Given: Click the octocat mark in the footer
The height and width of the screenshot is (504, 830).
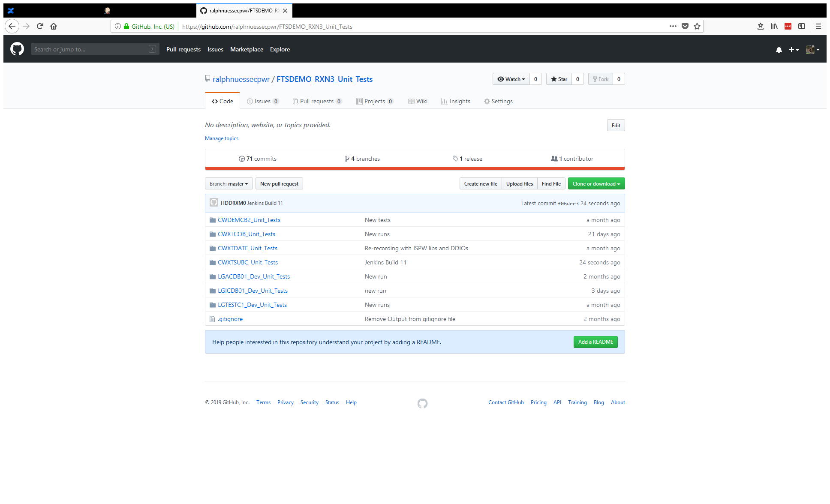Looking at the screenshot, I should 422,403.
